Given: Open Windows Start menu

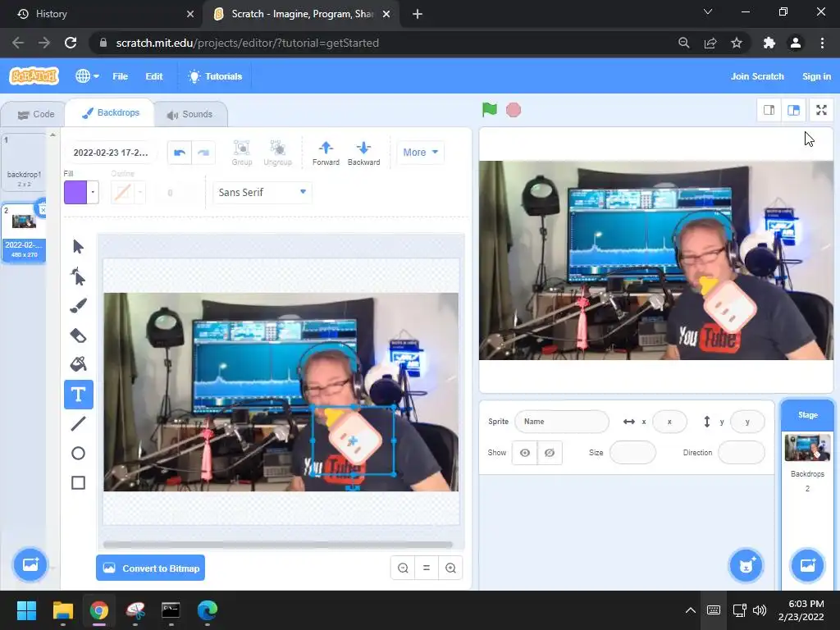Looking at the screenshot, I should [x=26, y=610].
